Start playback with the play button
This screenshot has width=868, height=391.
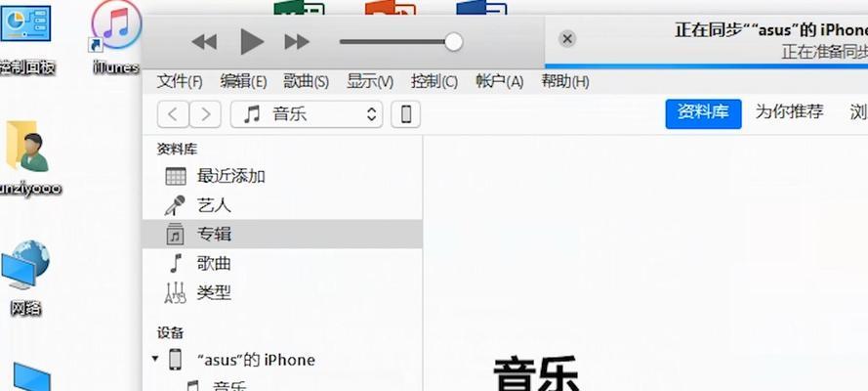(x=252, y=41)
